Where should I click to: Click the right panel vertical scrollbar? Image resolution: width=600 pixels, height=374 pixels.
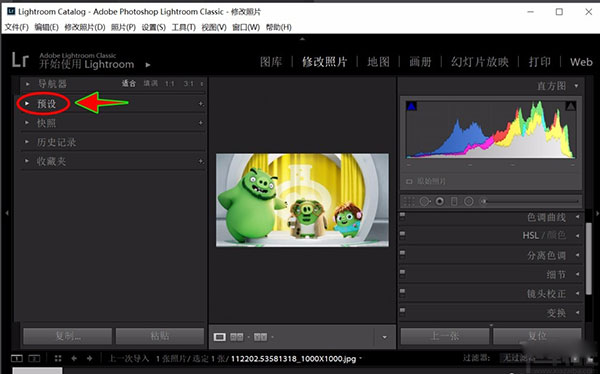(x=589, y=258)
